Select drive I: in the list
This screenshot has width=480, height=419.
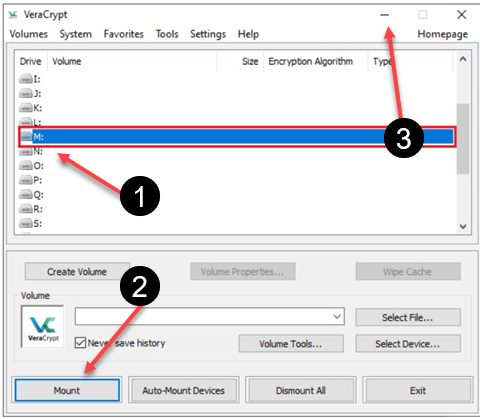click(30, 79)
